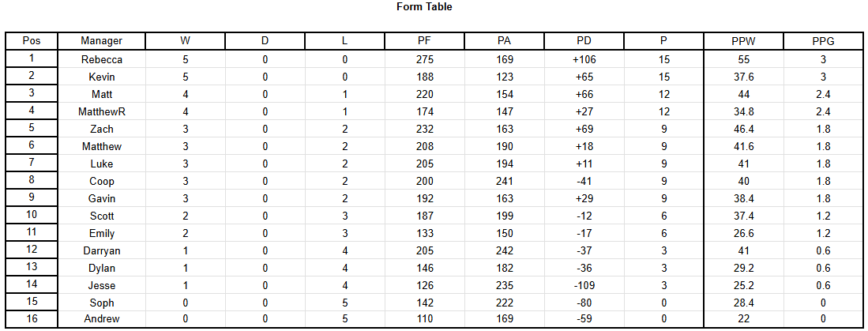
Task: Click the PD column header
Action: click(x=584, y=41)
